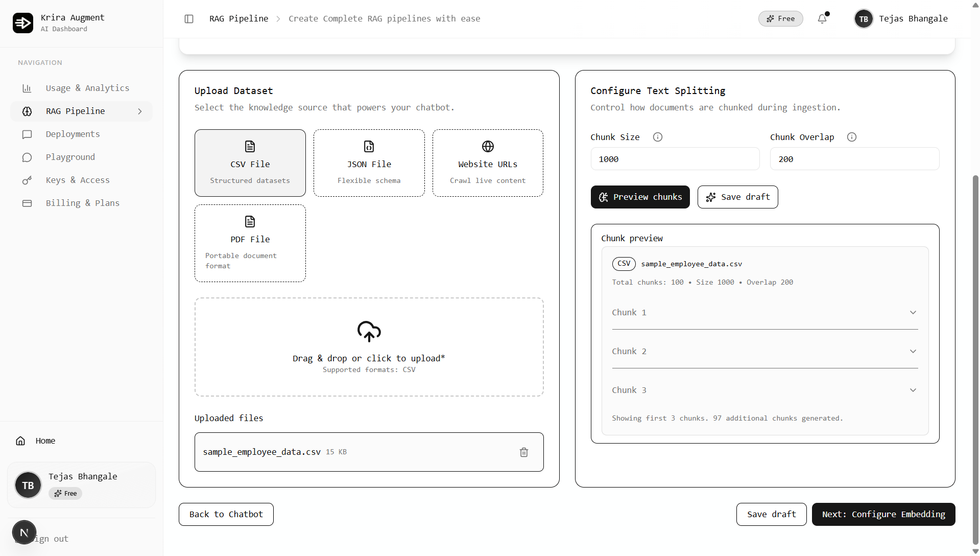Screen dimensions: 980x556
Task: Click scrollbar down arrow at bottom
Action: pos(976,552)
